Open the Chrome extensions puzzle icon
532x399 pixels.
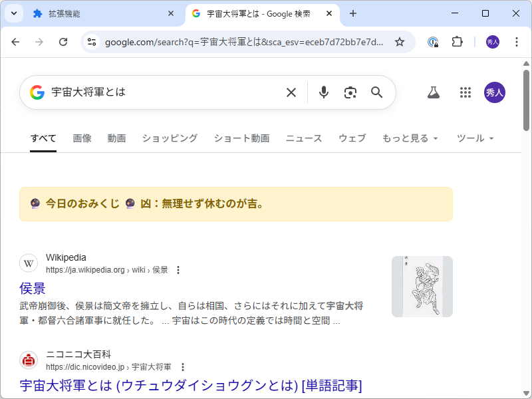[457, 41]
